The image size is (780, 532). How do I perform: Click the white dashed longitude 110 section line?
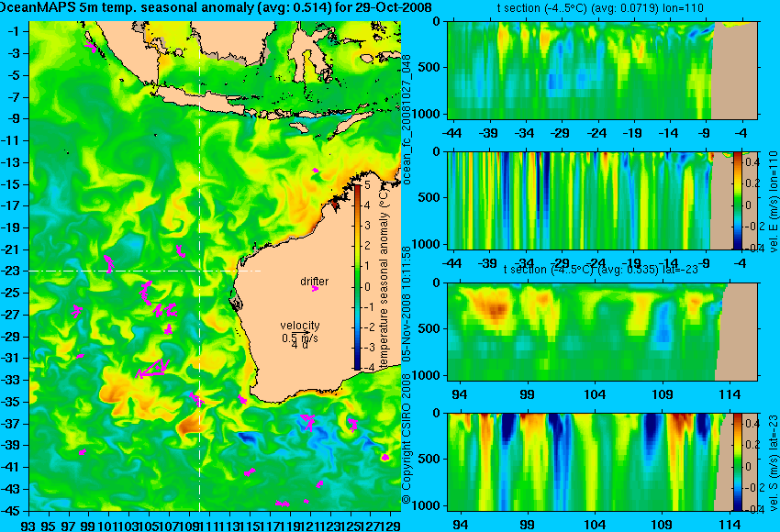pos(199,267)
